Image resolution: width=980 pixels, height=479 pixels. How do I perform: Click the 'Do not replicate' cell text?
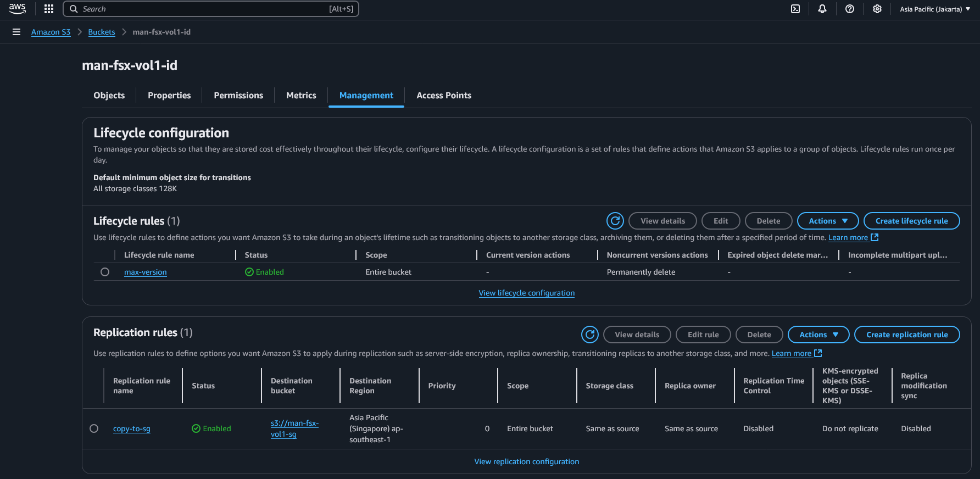point(850,428)
